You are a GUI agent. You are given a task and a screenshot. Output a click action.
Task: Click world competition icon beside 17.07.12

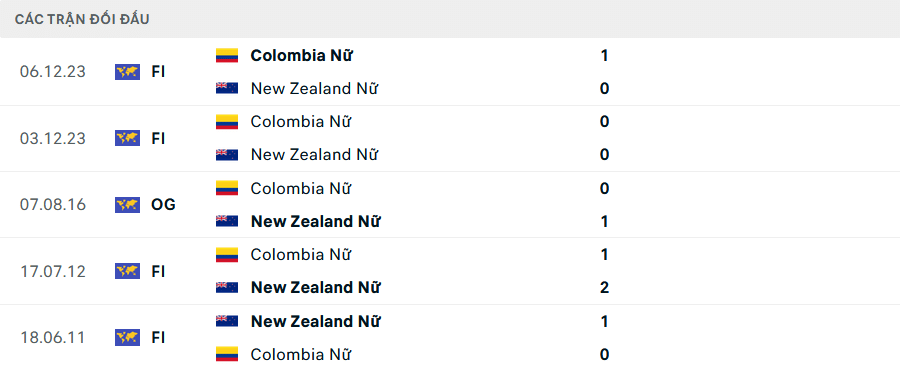tap(128, 271)
